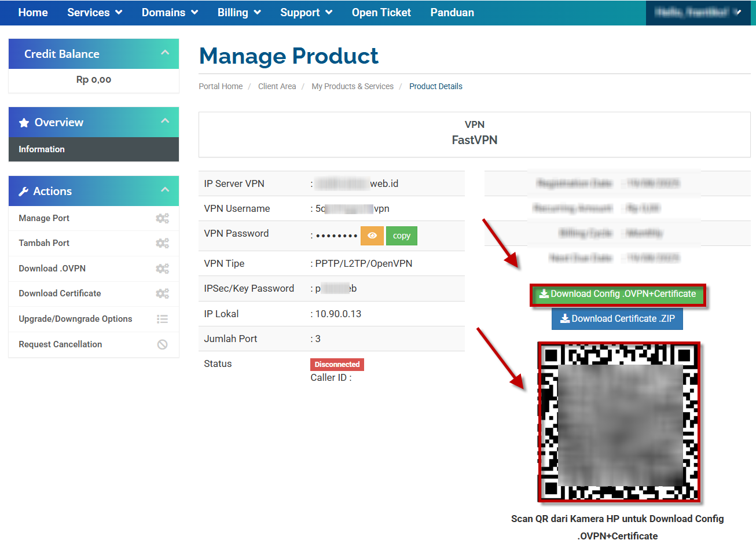Click gear icon beside Download .OVPN

162,269
